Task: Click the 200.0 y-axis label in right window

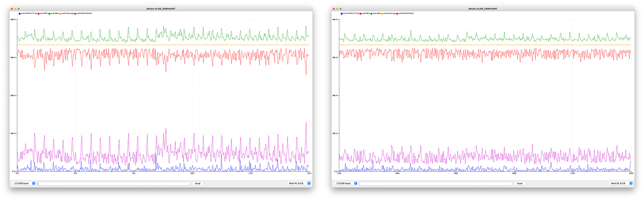Action: pyautogui.click(x=335, y=95)
